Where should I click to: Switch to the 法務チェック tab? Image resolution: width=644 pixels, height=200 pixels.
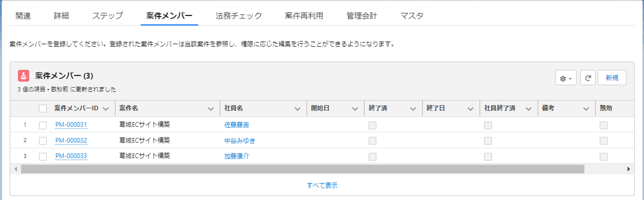click(x=238, y=16)
